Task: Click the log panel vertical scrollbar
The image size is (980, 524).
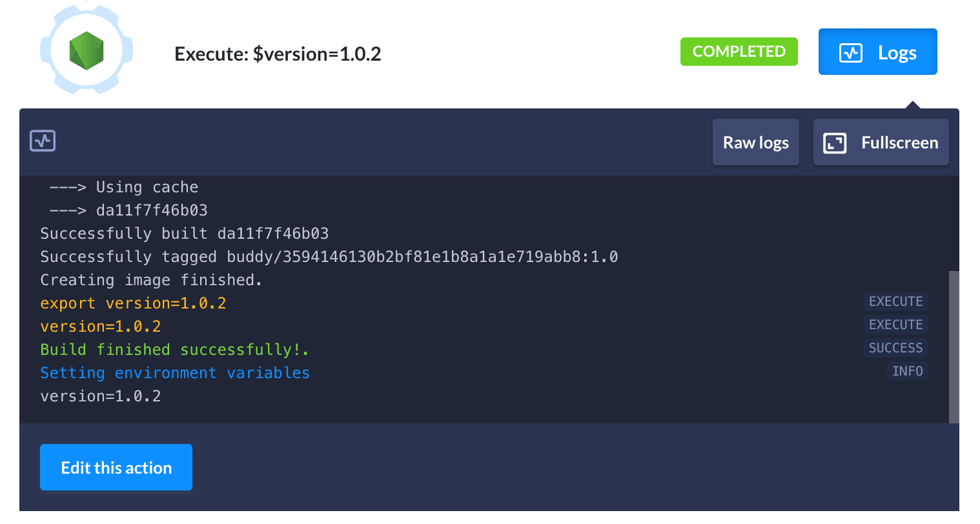Action: click(954, 347)
